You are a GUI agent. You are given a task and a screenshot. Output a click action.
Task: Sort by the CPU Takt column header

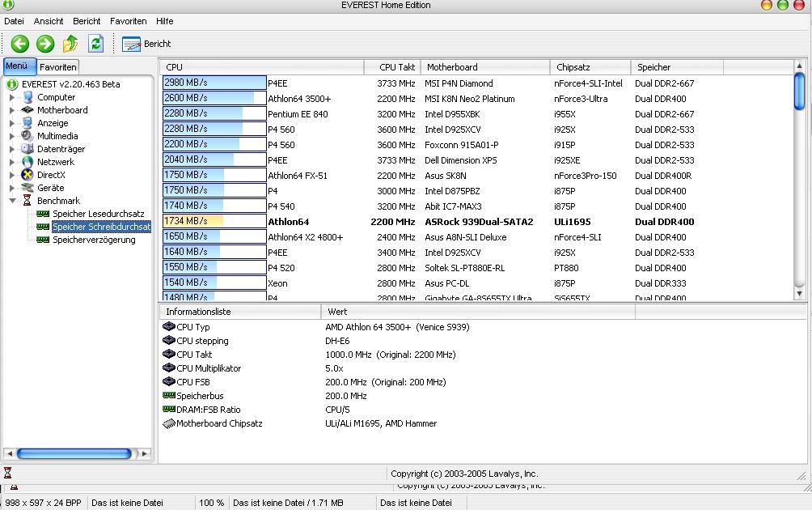[x=392, y=67]
